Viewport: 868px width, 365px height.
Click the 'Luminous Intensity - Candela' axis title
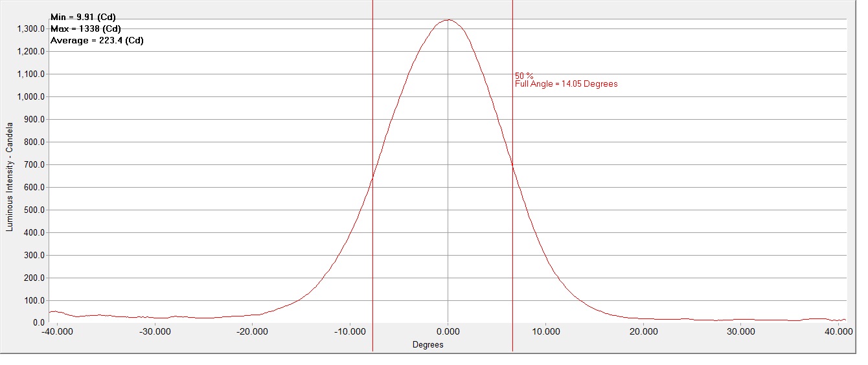click(10, 175)
